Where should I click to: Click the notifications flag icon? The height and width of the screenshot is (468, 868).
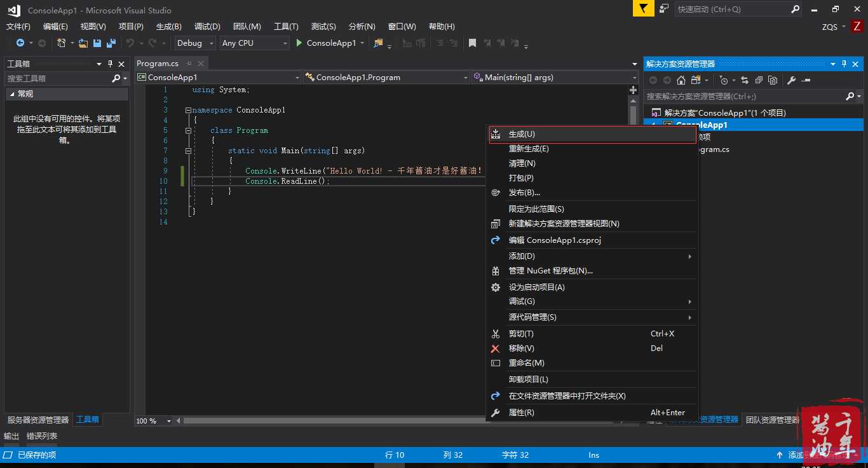(x=643, y=9)
